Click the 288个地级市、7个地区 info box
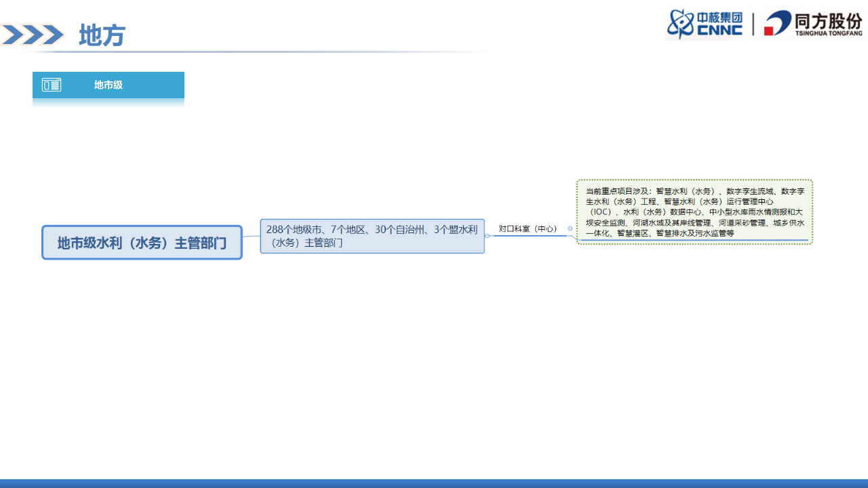868x488 pixels. [x=372, y=236]
